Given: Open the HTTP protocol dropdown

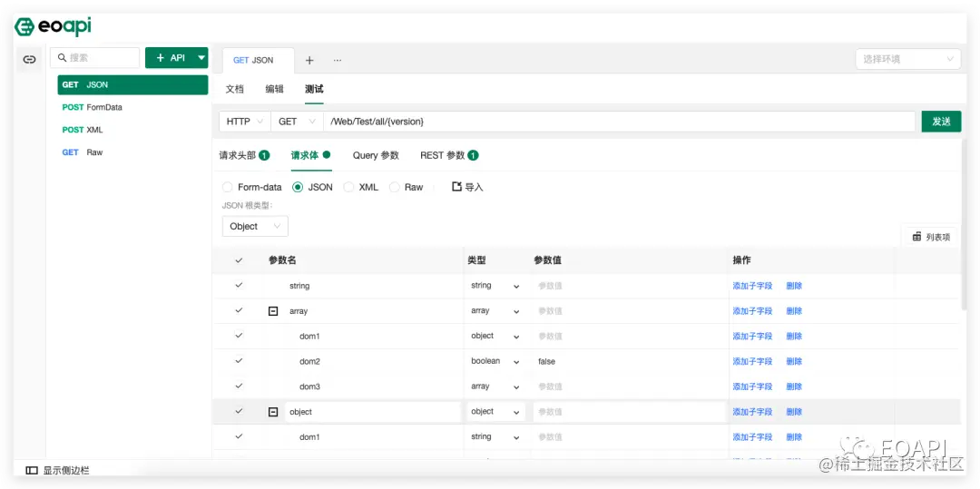Looking at the screenshot, I should (x=244, y=122).
